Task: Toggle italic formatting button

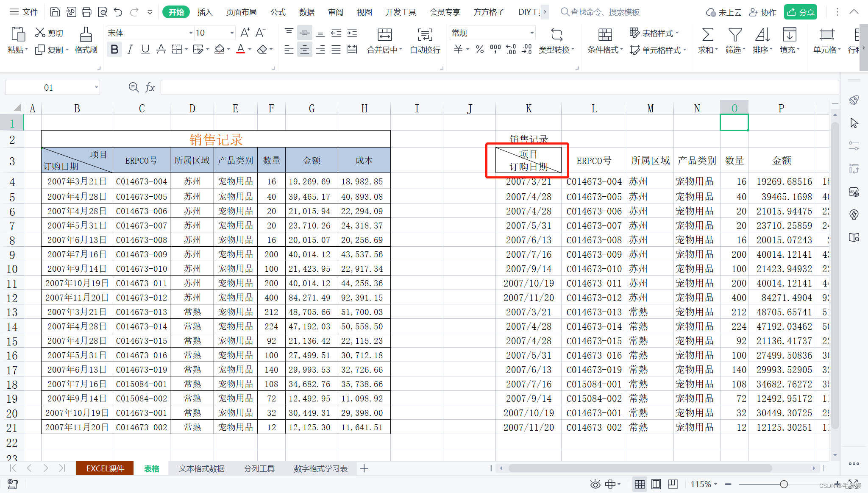Action: coord(130,50)
